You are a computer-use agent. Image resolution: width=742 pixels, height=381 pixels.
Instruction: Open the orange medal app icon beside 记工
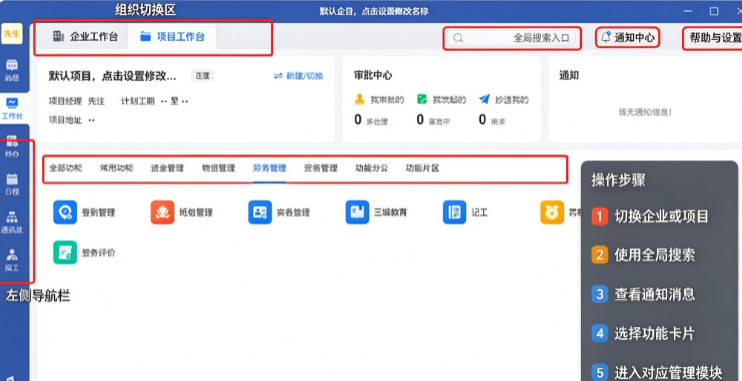552,212
